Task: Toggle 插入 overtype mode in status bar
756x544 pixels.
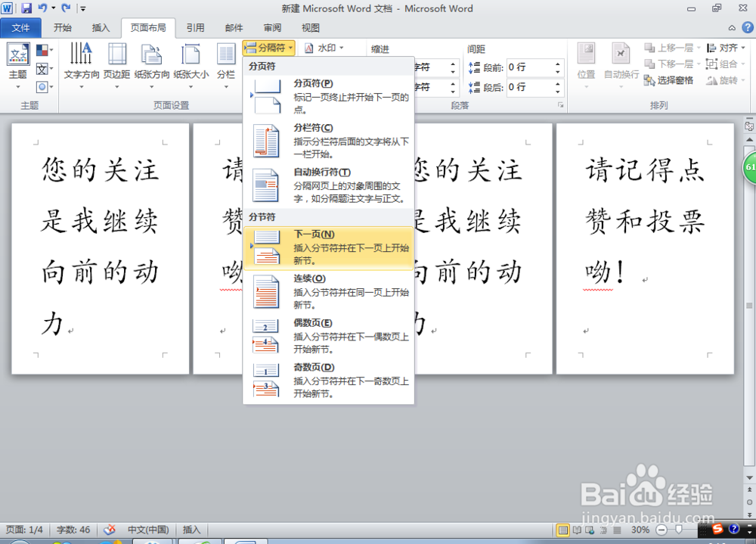Action: click(x=191, y=530)
